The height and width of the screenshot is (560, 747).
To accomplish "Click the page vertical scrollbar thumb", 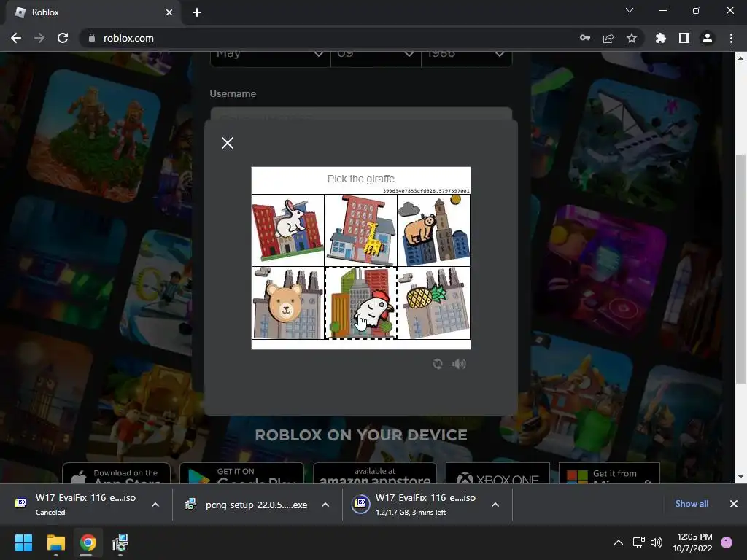I will click(x=740, y=268).
